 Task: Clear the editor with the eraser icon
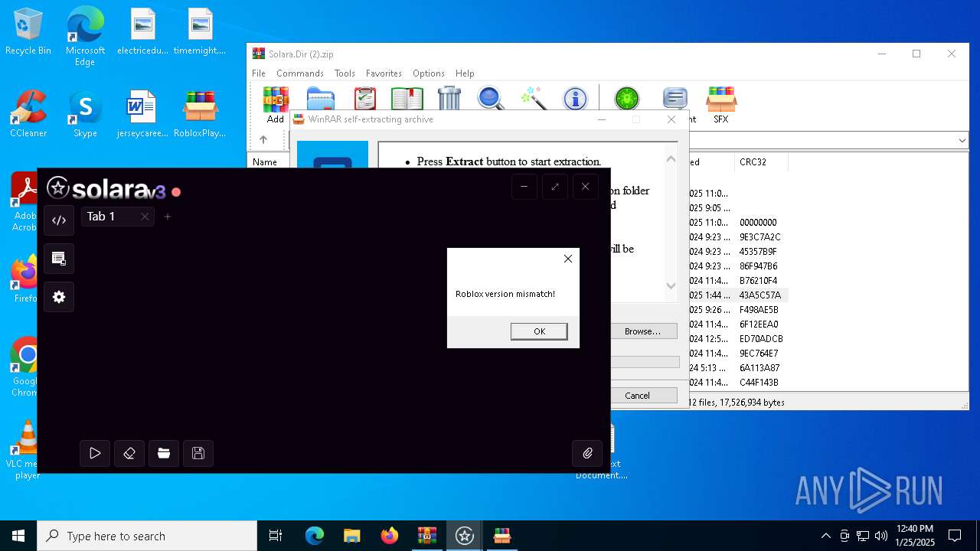click(129, 453)
